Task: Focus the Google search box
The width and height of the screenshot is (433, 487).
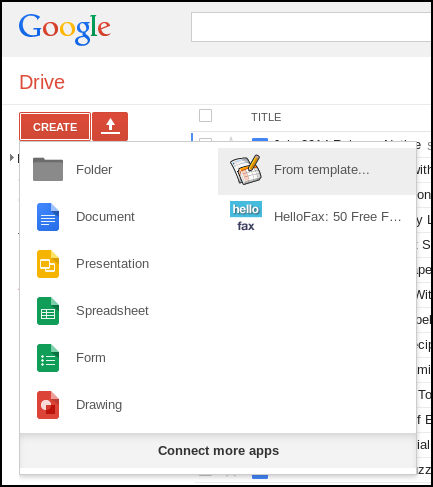Action: pyautogui.click(x=311, y=27)
